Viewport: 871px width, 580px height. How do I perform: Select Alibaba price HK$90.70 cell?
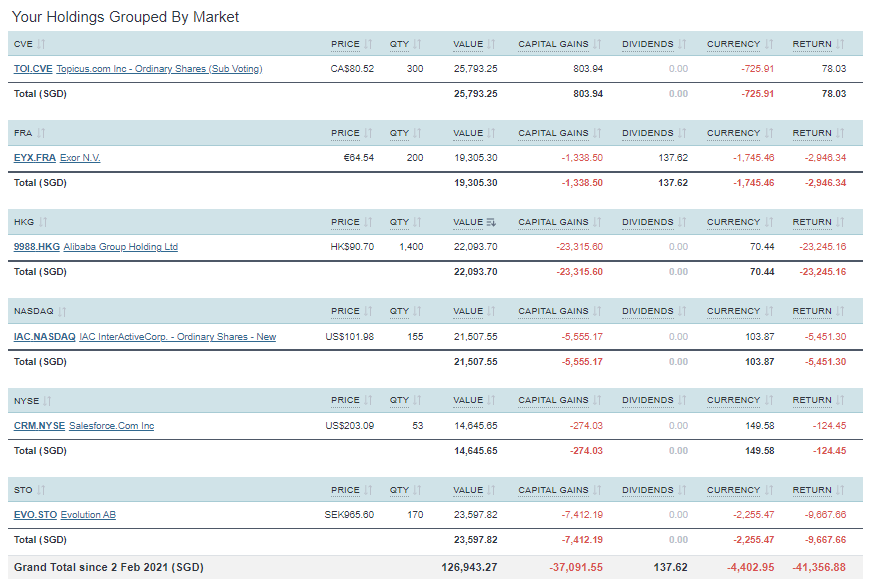tap(352, 247)
